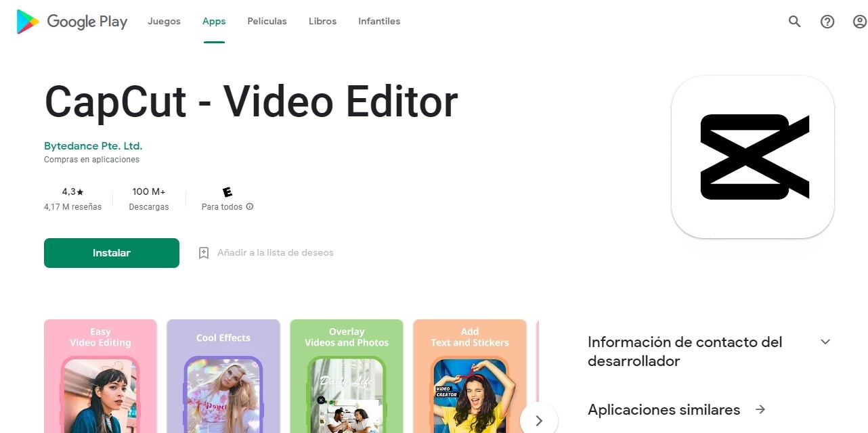
Task: Select the Apps tab
Action: click(x=214, y=22)
